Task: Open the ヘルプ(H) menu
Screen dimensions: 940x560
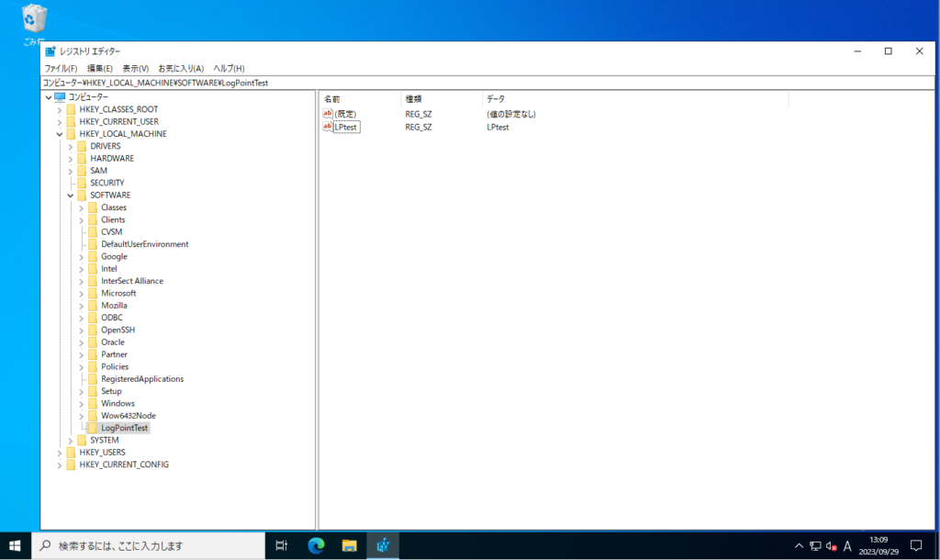Action: click(229, 68)
